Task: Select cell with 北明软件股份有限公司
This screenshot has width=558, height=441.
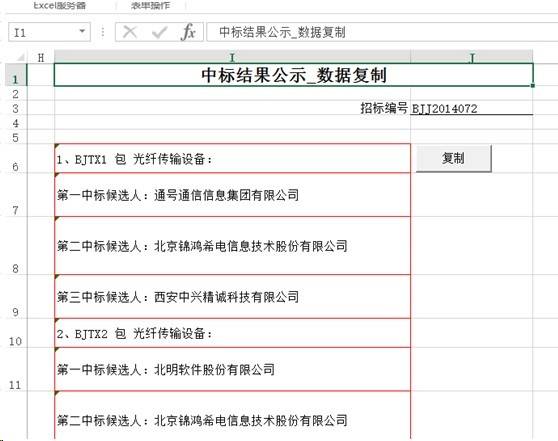Action: point(232,369)
